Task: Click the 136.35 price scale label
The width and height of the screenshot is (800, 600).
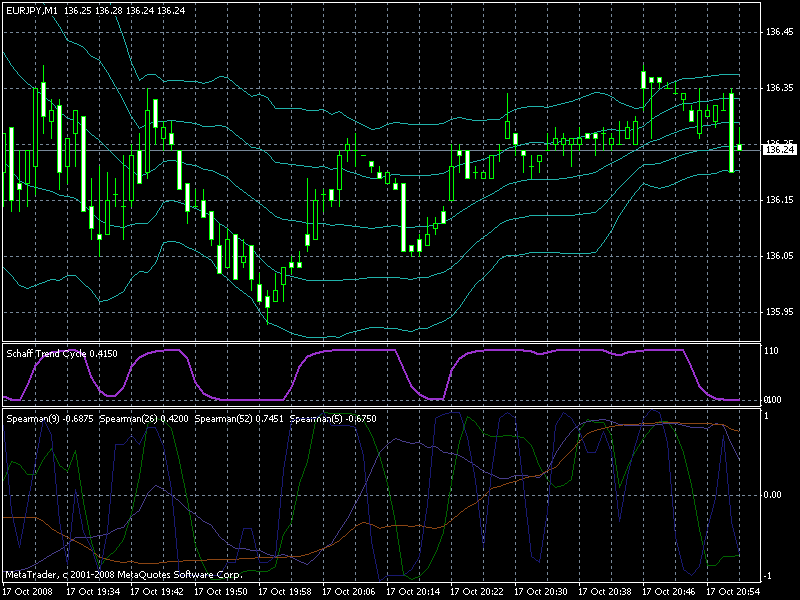Action: click(780, 88)
